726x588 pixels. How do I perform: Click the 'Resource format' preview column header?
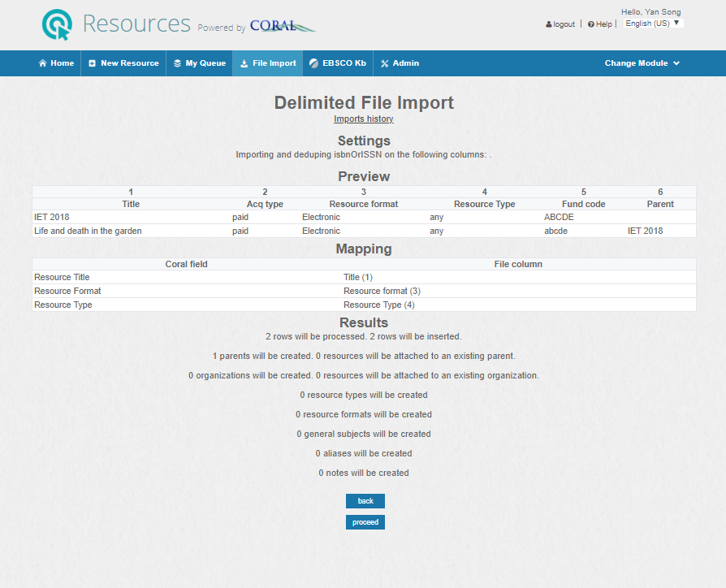(x=364, y=204)
